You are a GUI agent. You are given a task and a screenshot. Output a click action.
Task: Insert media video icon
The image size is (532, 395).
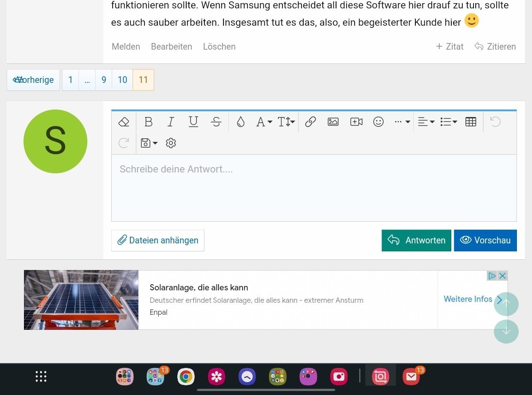(x=356, y=122)
